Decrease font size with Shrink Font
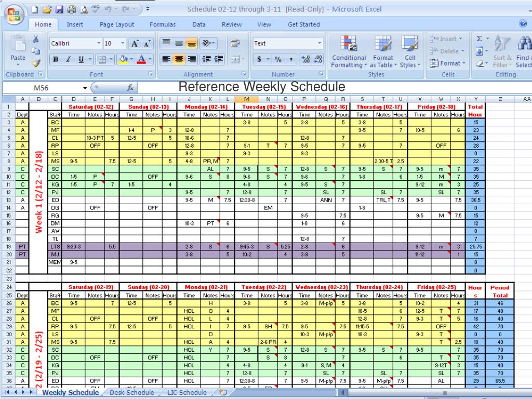The height and width of the screenshot is (399, 532). click(x=147, y=44)
